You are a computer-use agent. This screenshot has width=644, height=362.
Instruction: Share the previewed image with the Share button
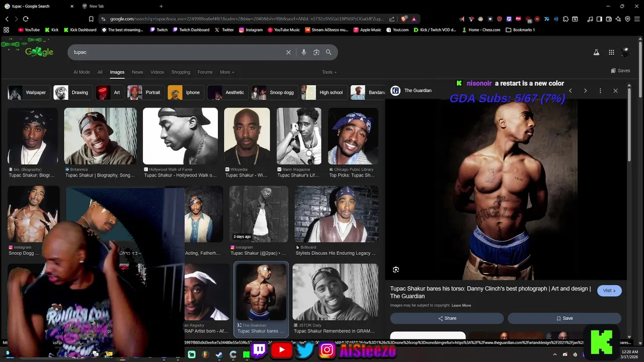447,318
